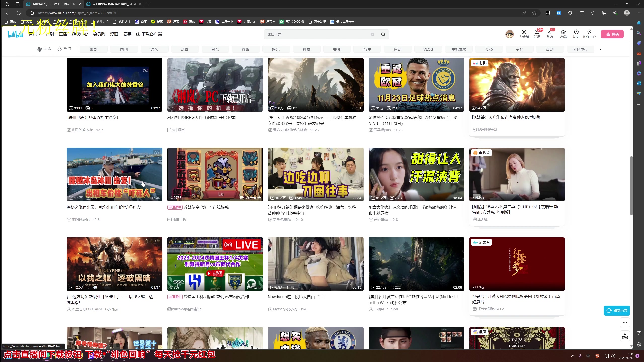
Task: Open 动态 channel with fan icon
Action: click(44, 49)
